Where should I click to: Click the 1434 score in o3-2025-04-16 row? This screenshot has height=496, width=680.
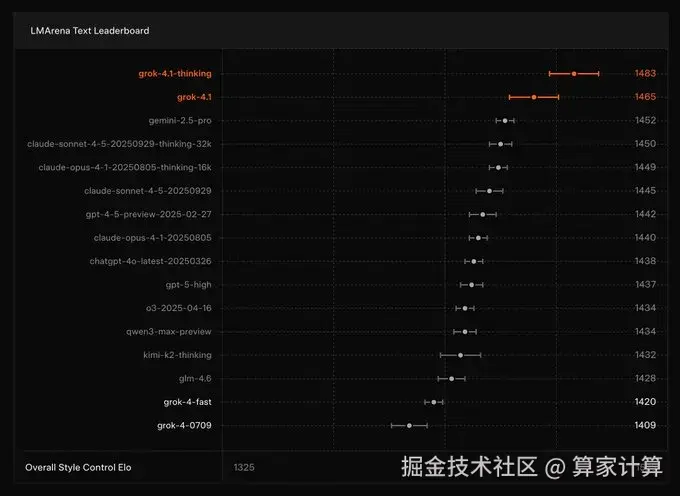click(x=645, y=308)
